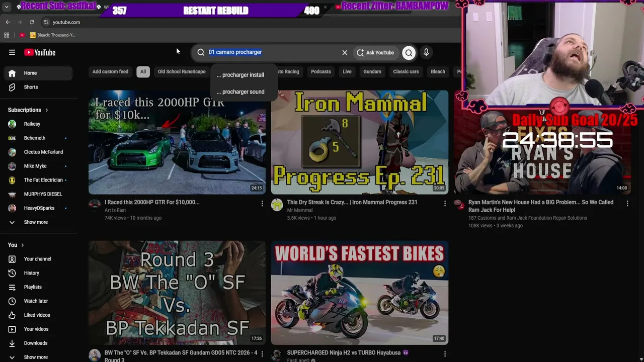
Task: Click the Add custom feed button
Action: click(110, 71)
